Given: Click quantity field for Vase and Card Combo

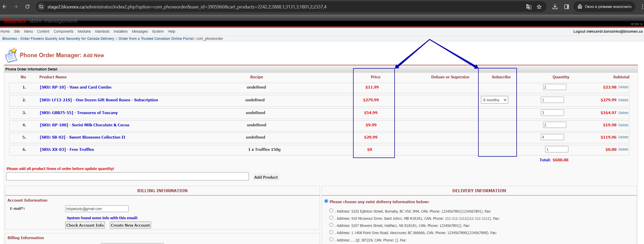Looking at the screenshot, I should [x=555, y=87].
